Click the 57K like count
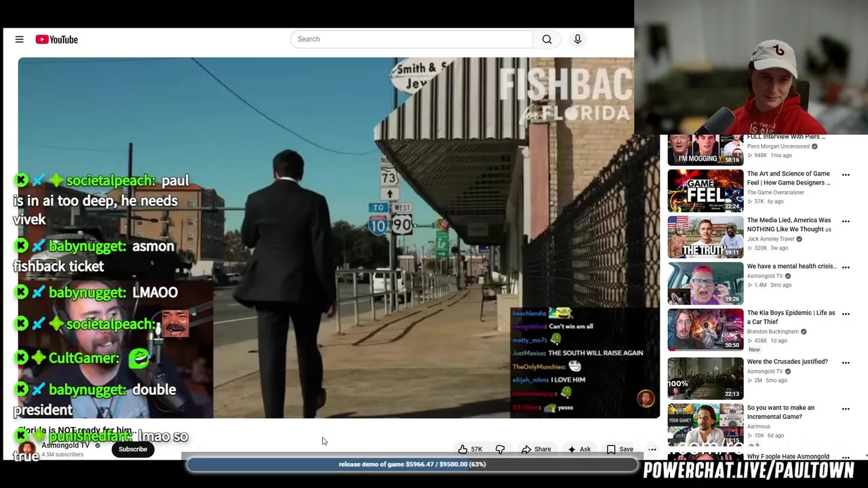868x488 pixels. click(x=477, y=449)
